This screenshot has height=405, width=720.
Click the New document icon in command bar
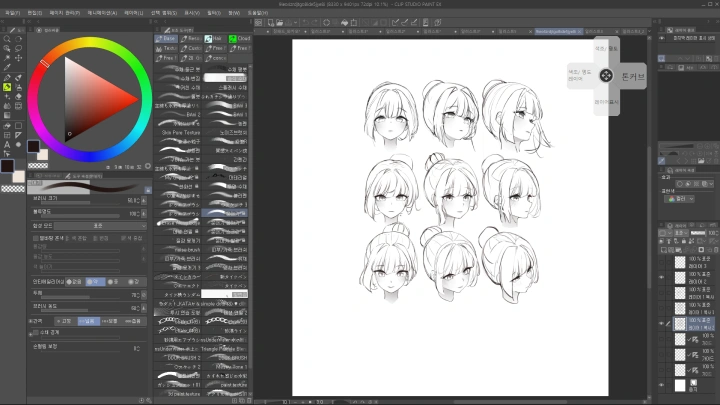[x=270, y=22]
